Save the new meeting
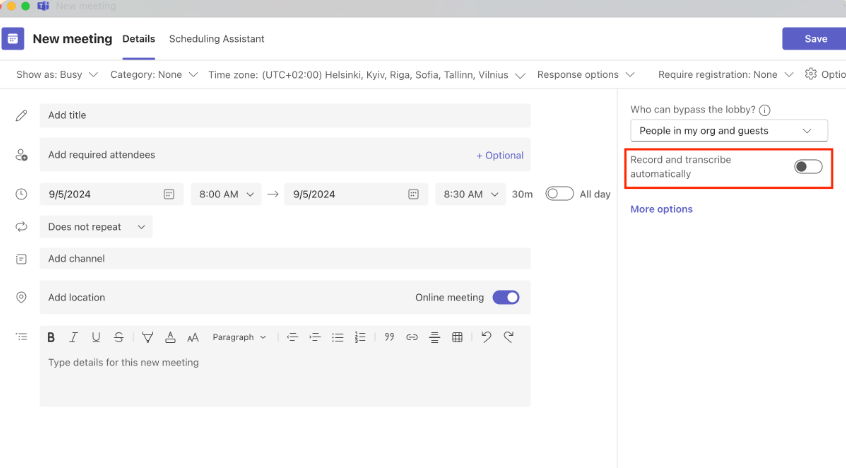Screen dimensions: 846x468 click(814, 39)
